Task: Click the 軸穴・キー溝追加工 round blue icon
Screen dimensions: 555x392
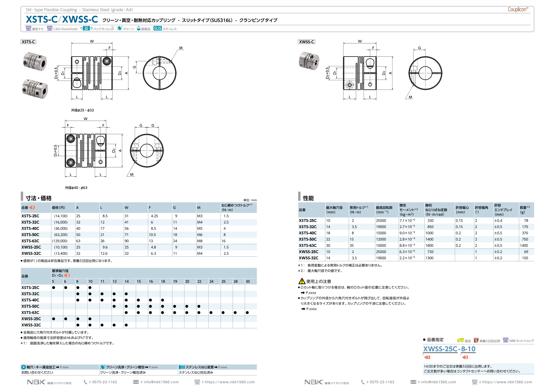Action: 23,367
